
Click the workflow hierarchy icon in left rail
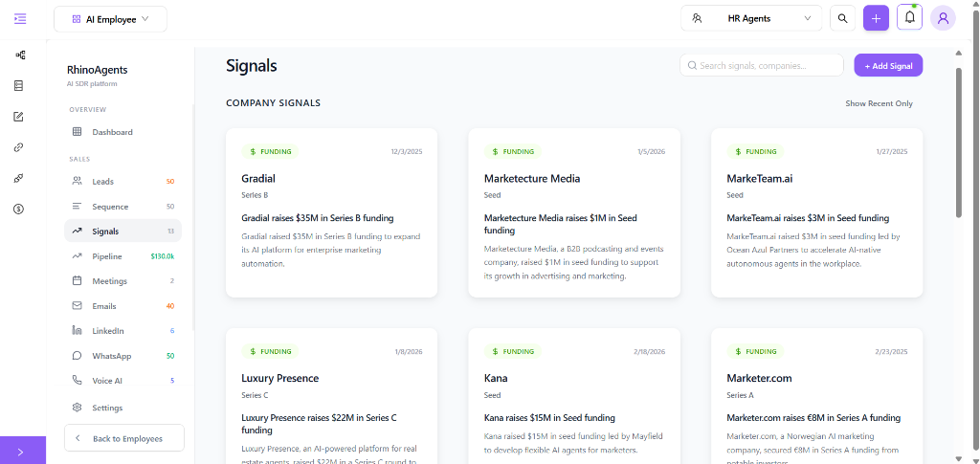[20, 55]
